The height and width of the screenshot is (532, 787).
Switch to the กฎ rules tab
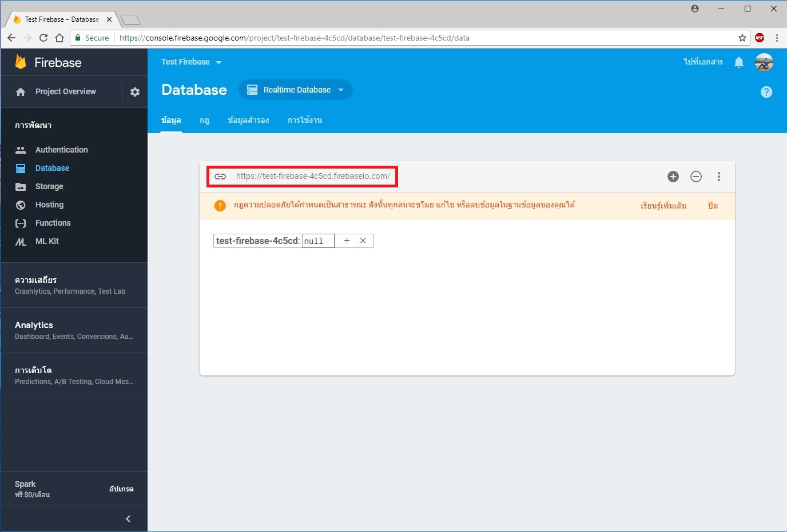(x=204, y=120)
